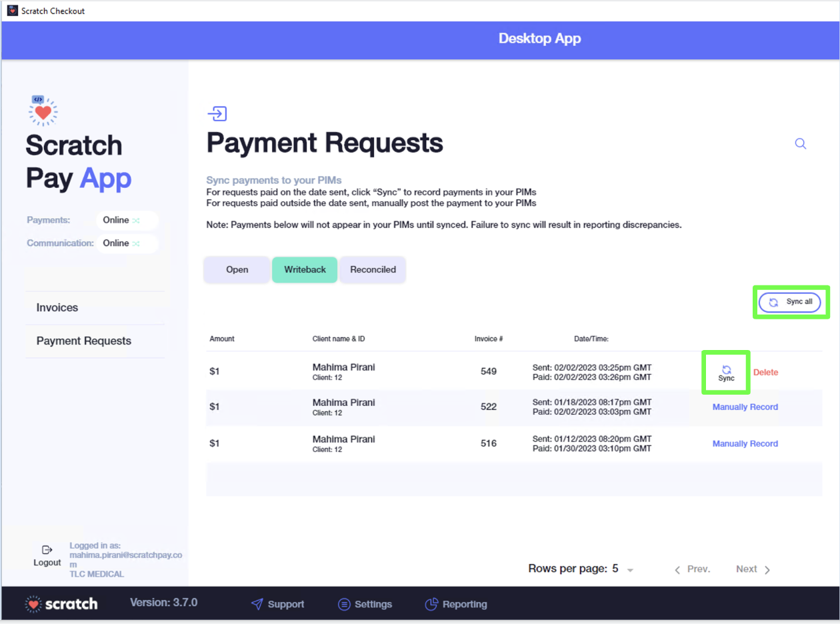Click invoice number 549
This screenshot has height=624, width=840.
(x=489, y=371)
